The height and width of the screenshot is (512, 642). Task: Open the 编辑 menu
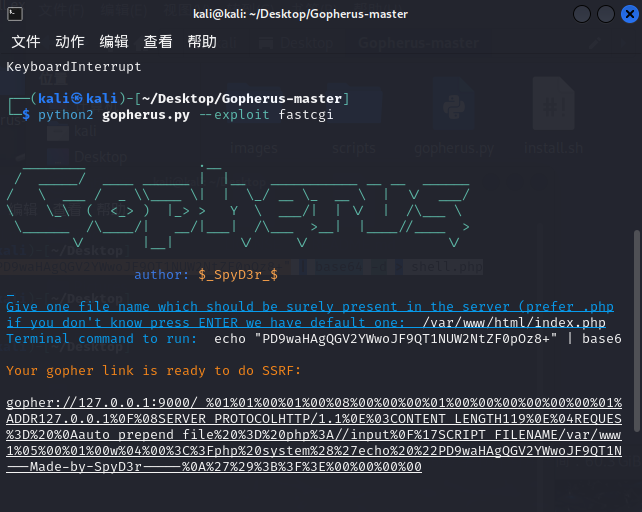[114, 41]
